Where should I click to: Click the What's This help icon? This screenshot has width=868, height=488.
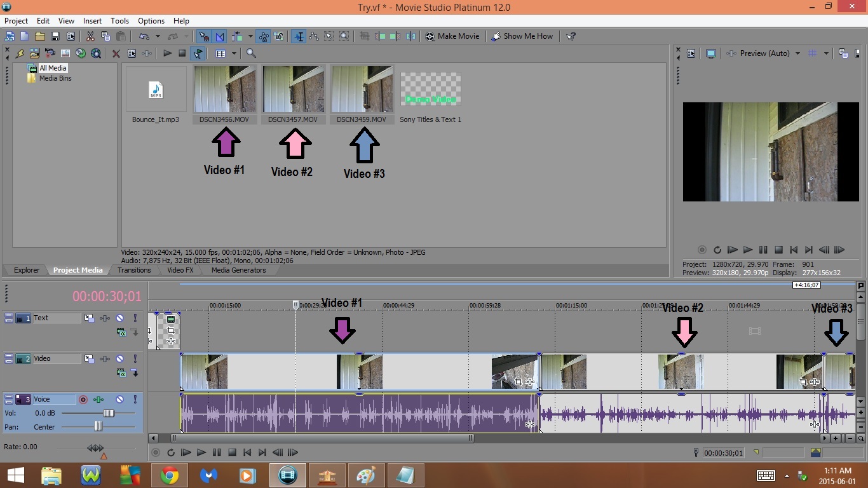pos(571,36)
